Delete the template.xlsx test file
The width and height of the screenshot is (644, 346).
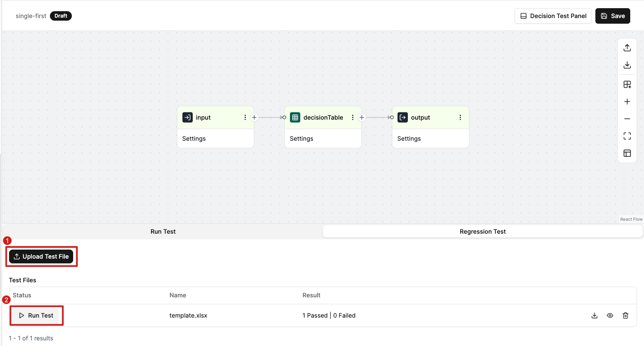point(626,315)
